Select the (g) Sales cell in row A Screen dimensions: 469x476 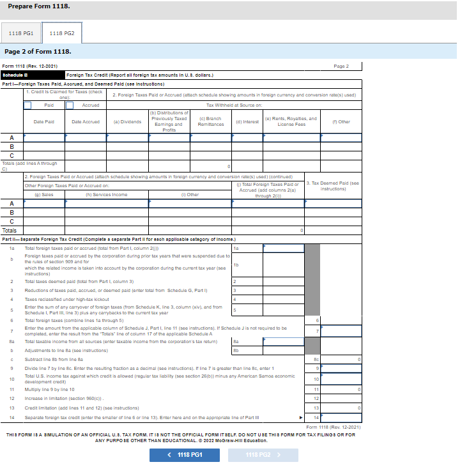pos(44,204)
